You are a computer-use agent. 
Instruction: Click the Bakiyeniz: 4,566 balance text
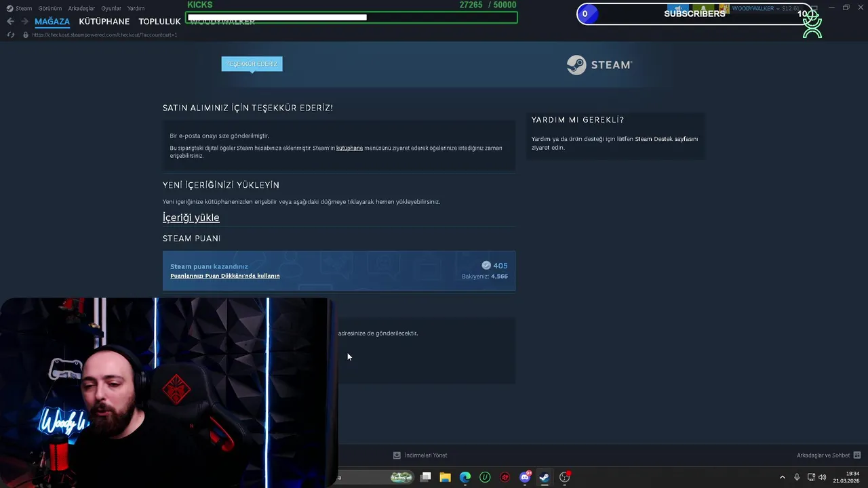click(485, 277)
